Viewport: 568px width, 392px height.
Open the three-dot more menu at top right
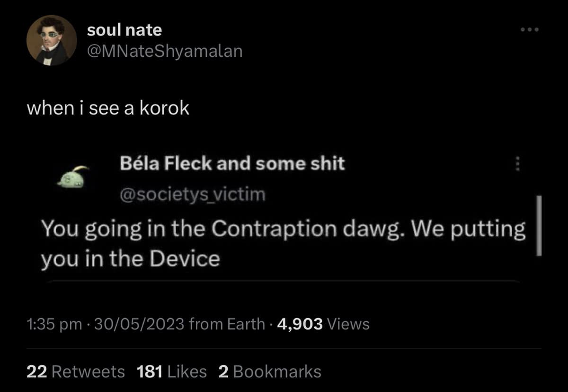530,30
